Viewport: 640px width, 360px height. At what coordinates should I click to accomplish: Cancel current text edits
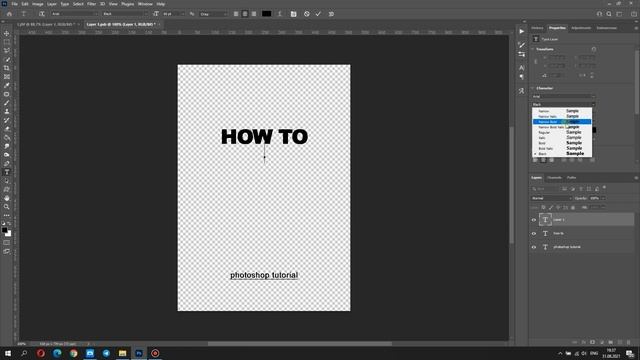point(307,14)
